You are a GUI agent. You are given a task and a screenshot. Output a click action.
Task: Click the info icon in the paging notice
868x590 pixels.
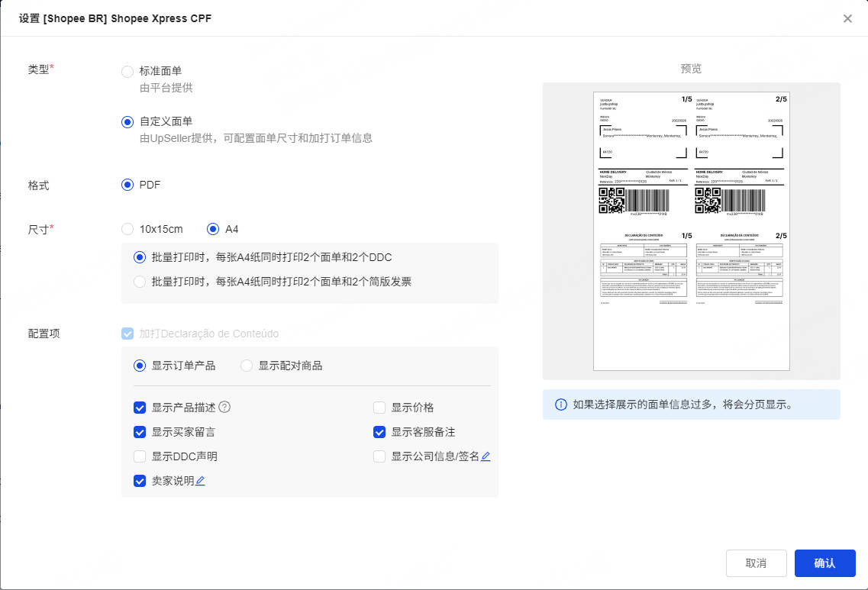(x=561, y=405)
